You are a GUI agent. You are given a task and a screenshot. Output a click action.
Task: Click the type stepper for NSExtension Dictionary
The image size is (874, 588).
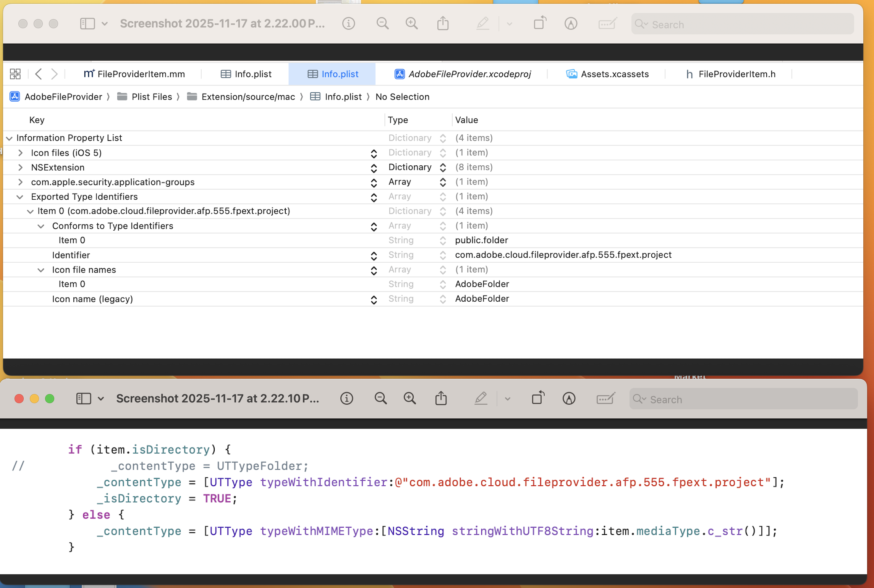(443, 168)
